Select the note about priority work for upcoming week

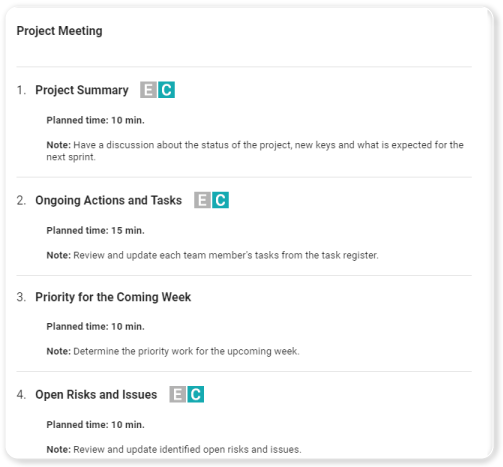click(173, 351)
